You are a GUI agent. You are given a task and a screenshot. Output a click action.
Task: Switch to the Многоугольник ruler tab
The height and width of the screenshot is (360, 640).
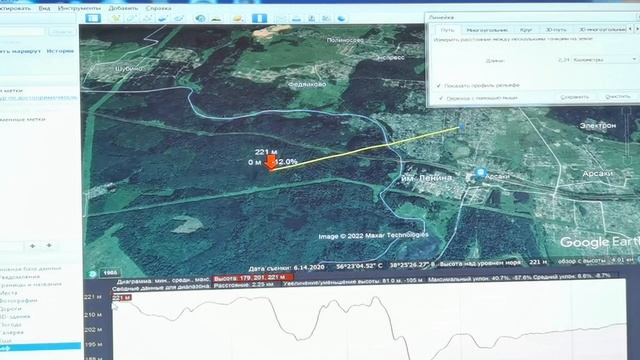pos(487,30)
